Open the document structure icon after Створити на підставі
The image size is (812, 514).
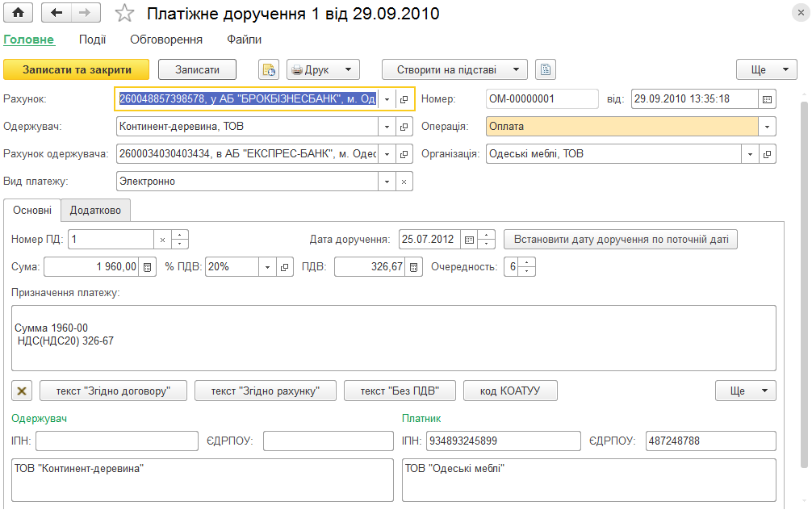click(x=546, y=69)
